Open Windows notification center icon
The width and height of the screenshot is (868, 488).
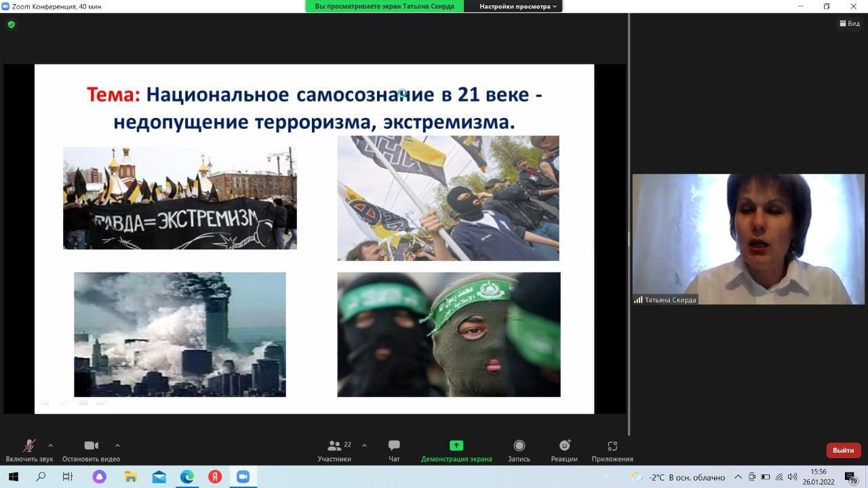(x=850, y=476)
